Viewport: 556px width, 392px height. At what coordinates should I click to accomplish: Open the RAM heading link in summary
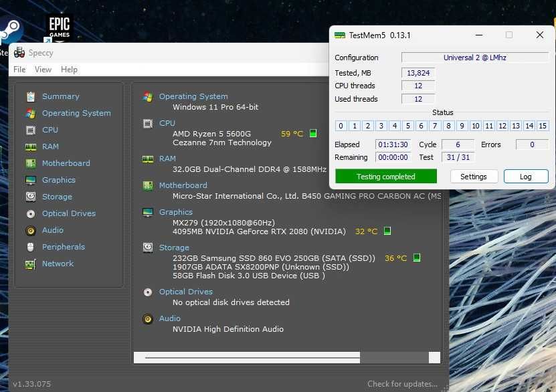tap(167, 159)
